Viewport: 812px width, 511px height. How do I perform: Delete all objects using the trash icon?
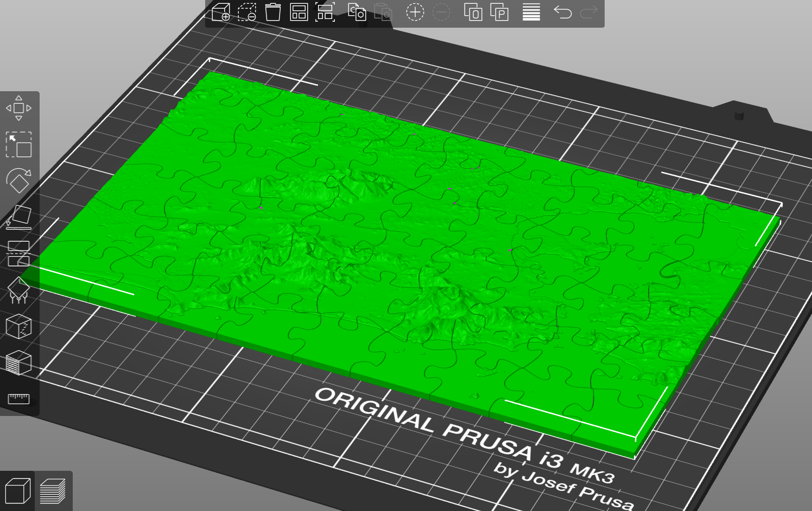(273, 12)
